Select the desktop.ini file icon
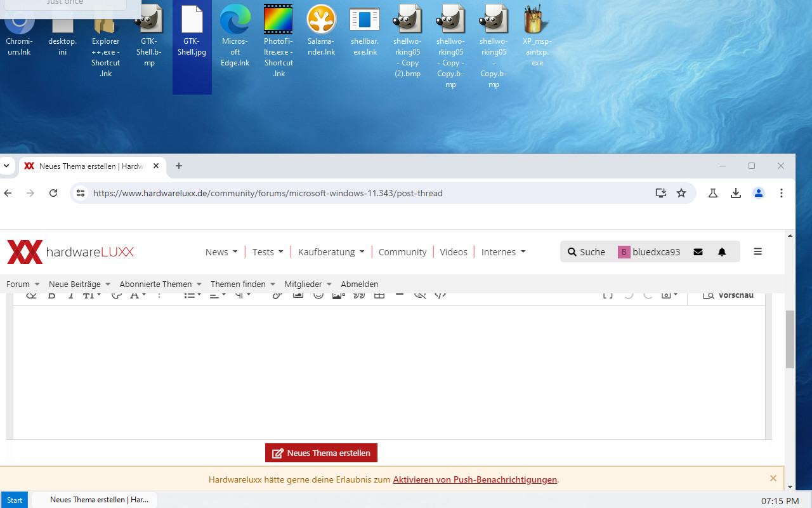 pos(62,30)
